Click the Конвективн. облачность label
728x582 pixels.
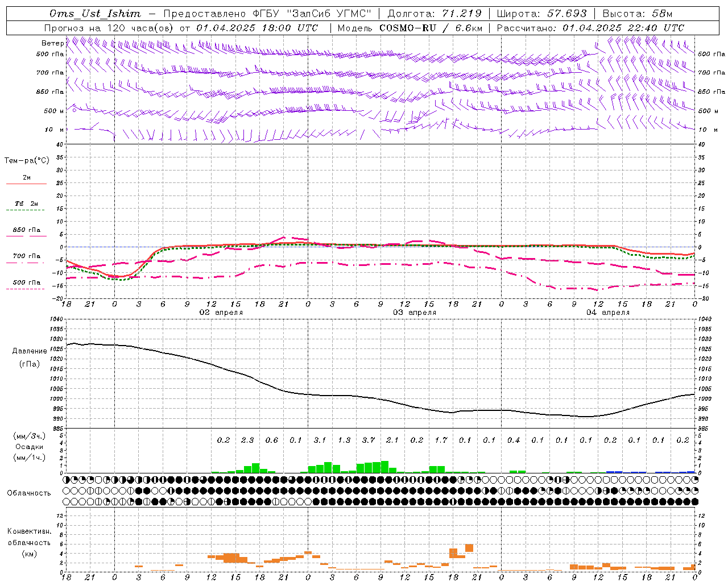coord(29,537)
